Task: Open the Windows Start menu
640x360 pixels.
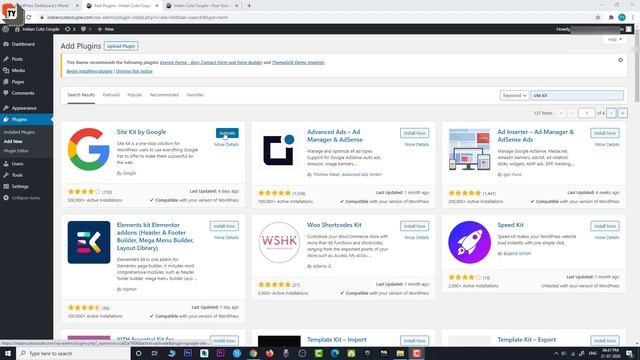Action: point(8,353)
